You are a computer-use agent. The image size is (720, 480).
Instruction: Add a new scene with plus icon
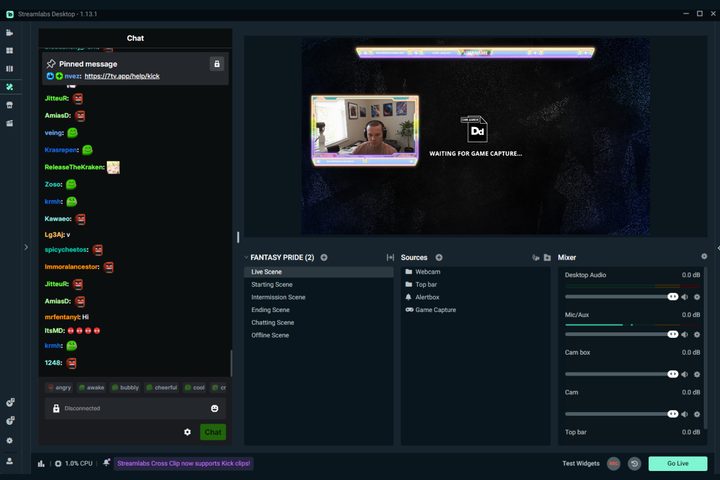[x=324, y=257]
